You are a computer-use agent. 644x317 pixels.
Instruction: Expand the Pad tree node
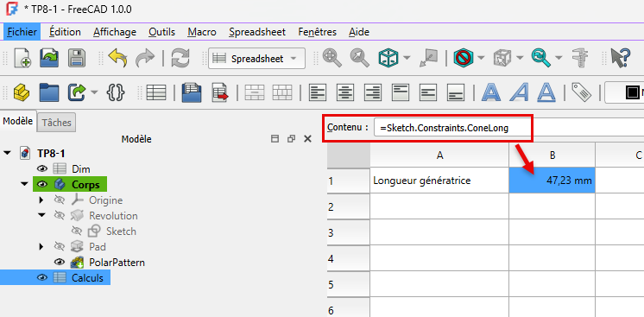click(x=41, y=247)
